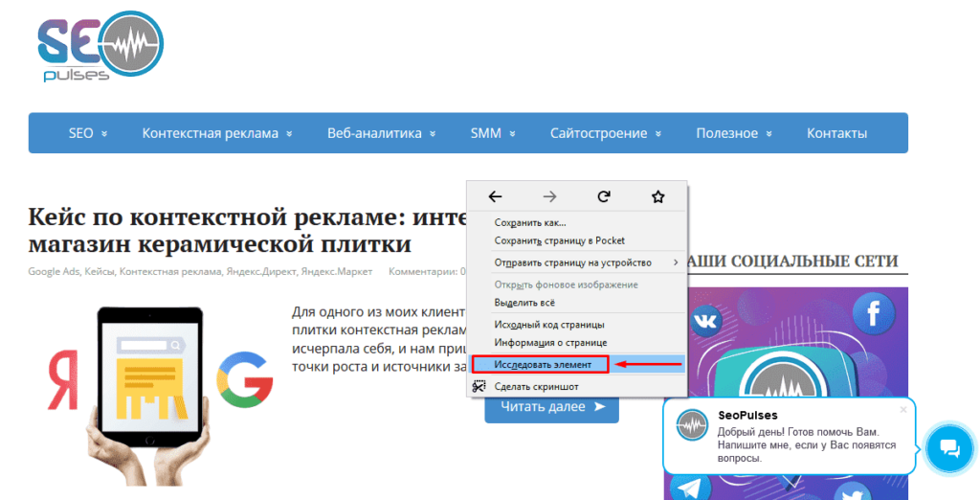Open the Яндекс.Маркет category link
The image size is (980, 500).
[x=337, y=272]
